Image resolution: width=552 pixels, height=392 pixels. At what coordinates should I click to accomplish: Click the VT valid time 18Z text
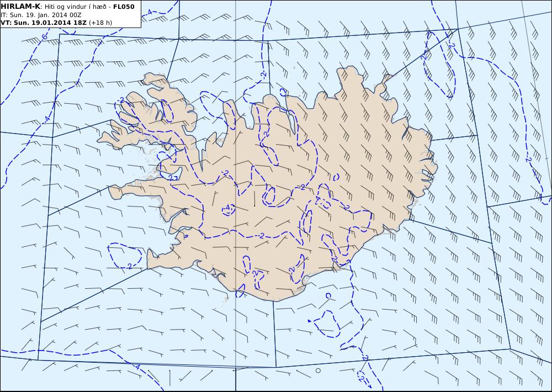click(x=43, y=23)
